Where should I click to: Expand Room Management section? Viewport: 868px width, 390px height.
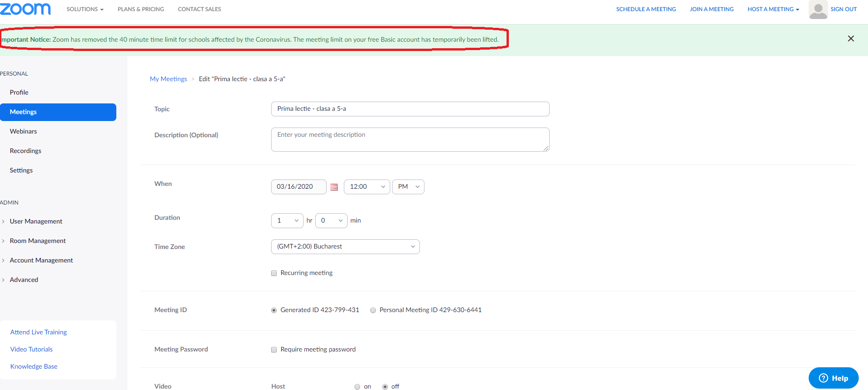pos(38,241)
